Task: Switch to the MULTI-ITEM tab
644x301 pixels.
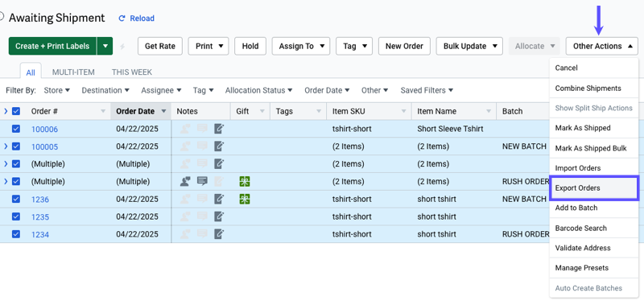Action: pyautogui.click(x=73, y=72)
